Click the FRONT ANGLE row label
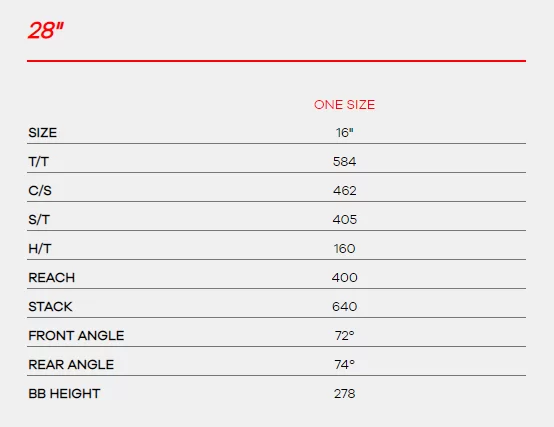This screenshot has height=427, width=554. [x=76, y=336]
